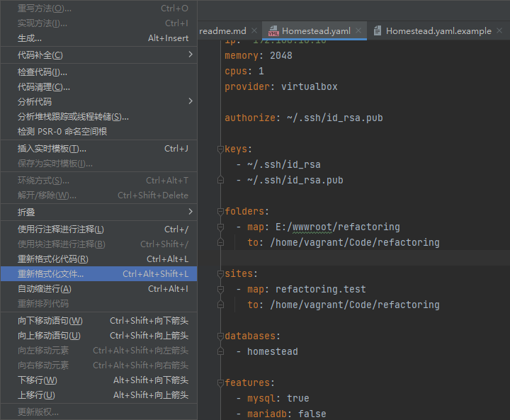Collapse the folders block in gutter
Screen dimensions: 510x420
pos(220,212)
